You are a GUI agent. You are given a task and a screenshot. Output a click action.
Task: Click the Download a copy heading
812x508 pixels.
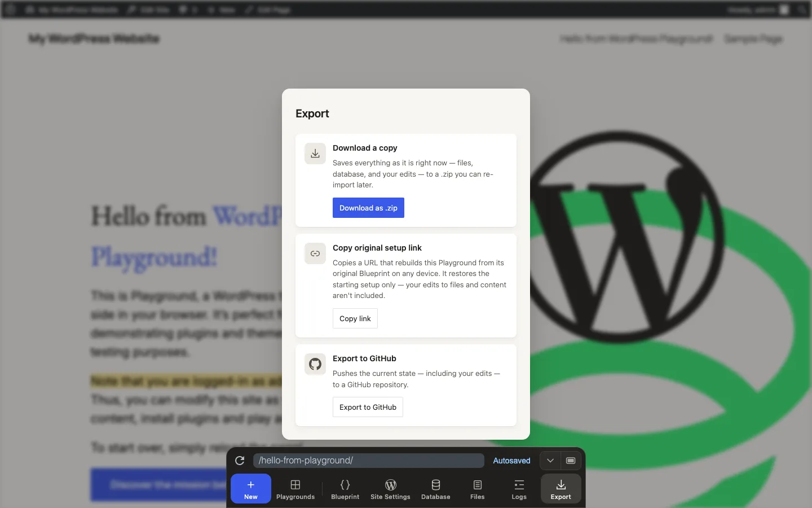pos(365,148)
